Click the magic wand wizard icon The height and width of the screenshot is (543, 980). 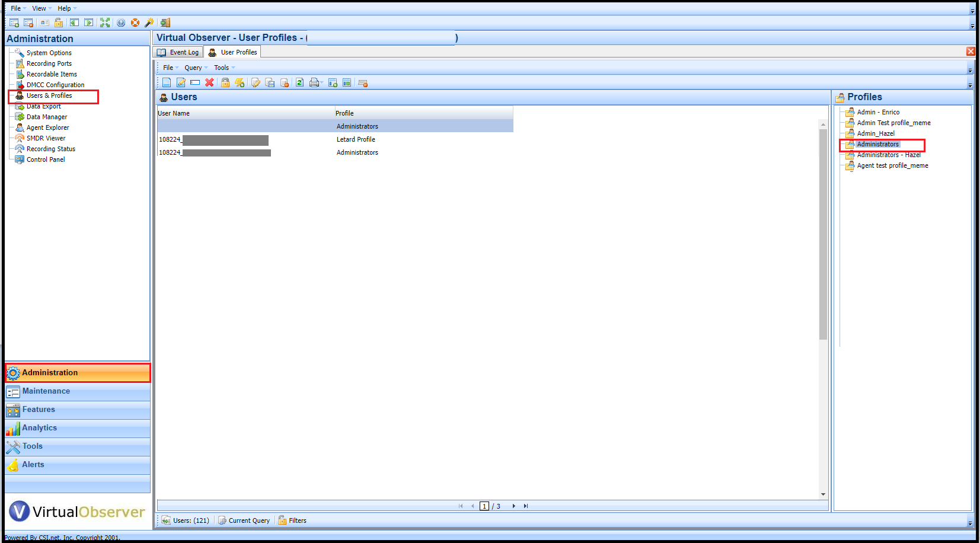(x=149, y=23)
